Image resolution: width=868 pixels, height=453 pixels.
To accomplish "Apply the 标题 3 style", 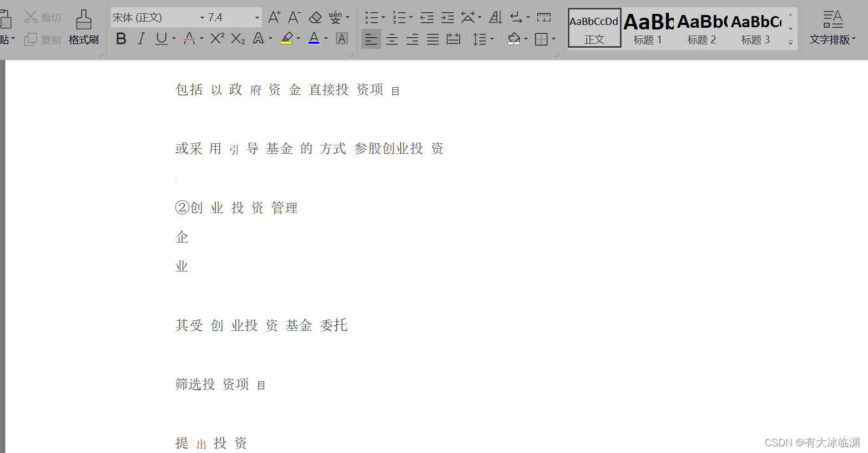I will (756, 28).
